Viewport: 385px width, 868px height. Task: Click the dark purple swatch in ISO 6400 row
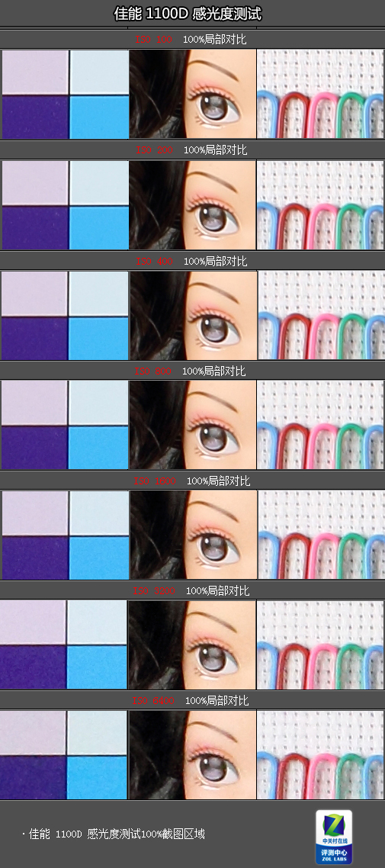point(33,777)
